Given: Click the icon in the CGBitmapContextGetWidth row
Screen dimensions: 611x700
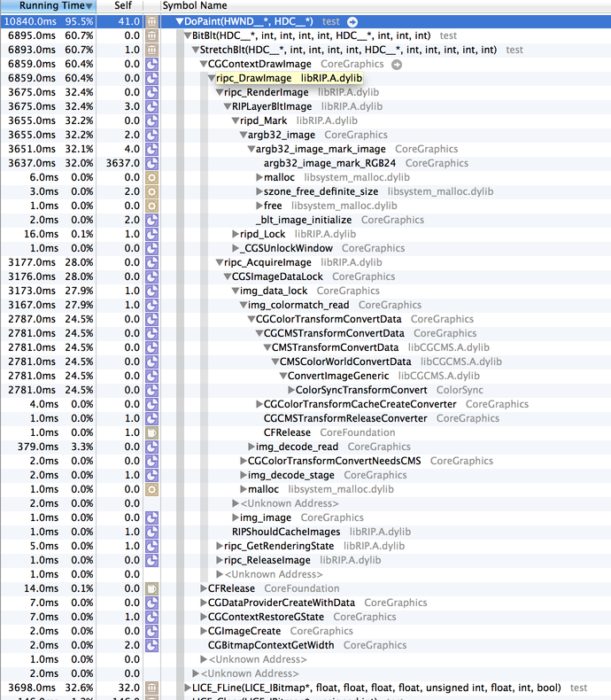Looking at the screenshot, I should (151, 645).
